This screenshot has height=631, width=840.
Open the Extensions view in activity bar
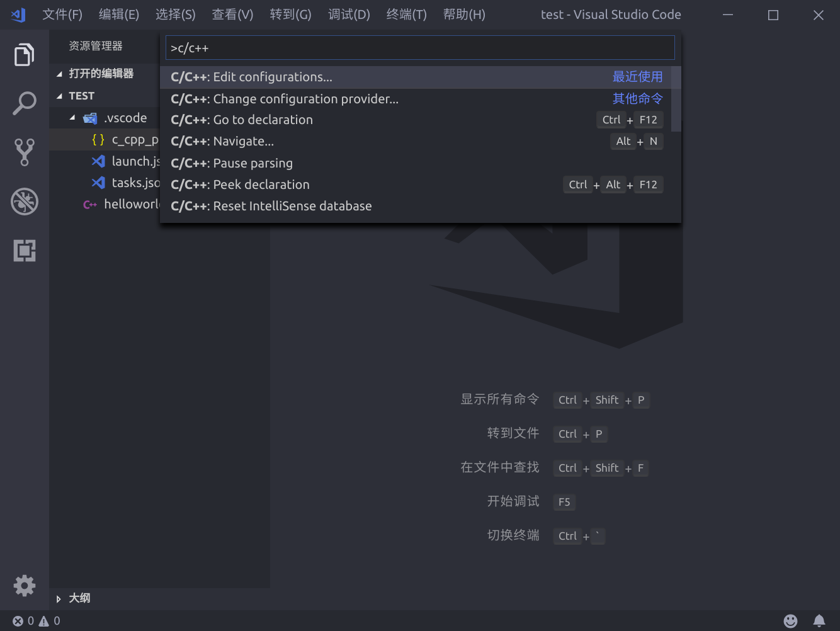click(x=25, y=251)
